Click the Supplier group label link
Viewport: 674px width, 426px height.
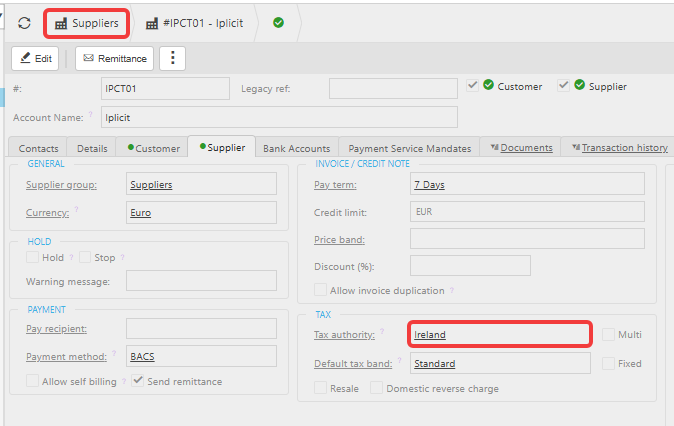pyautogui.click(x=61, y=185)
